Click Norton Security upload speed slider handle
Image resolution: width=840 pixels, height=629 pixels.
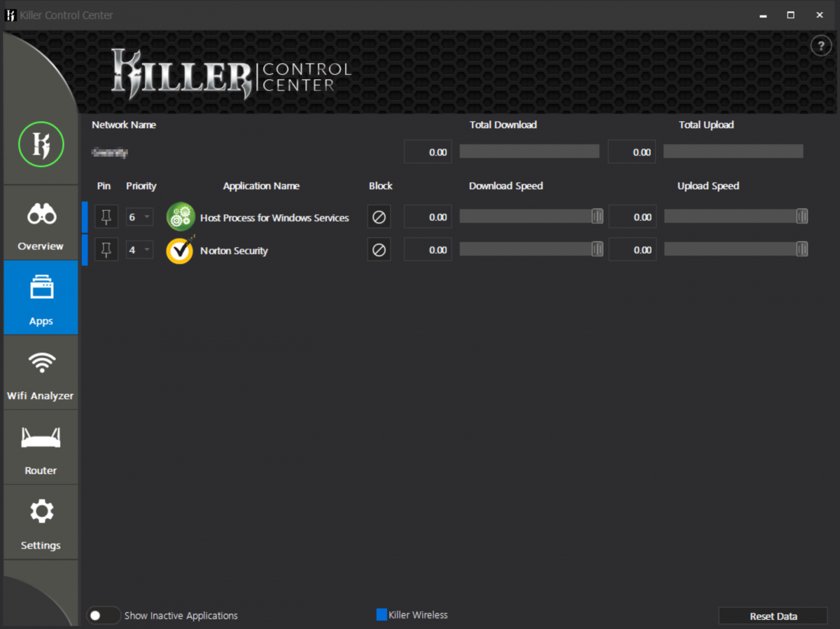802,250
